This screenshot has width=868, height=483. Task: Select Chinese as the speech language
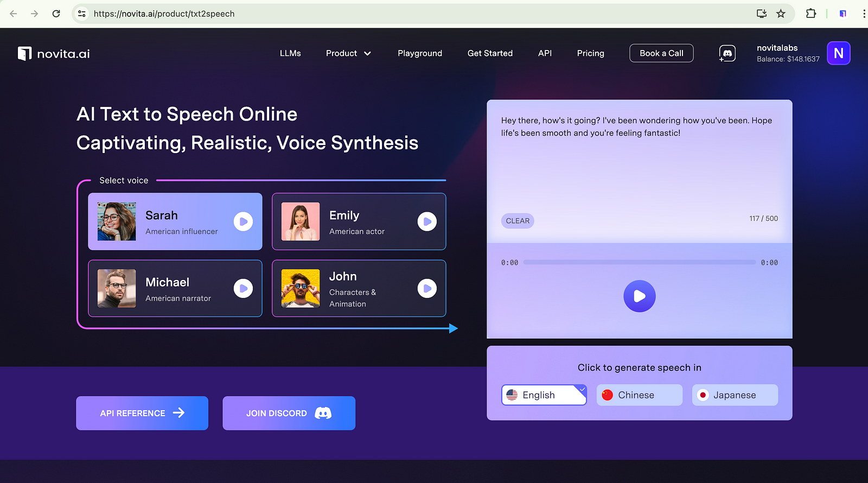pos(639,395)
